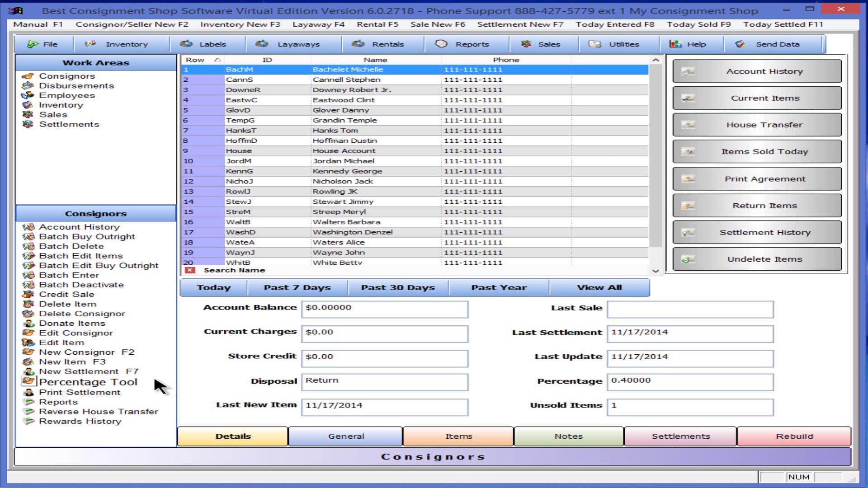Screen dimensions: 868x488
Task: Click the Employees icon in Work Areas
Action: (28, 95)
